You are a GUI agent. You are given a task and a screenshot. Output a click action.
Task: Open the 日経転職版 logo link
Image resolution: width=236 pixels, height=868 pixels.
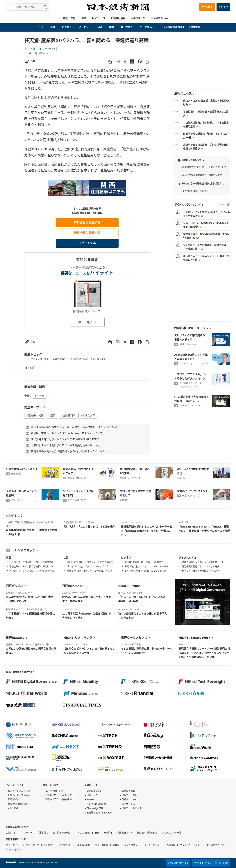click(19, 724)
